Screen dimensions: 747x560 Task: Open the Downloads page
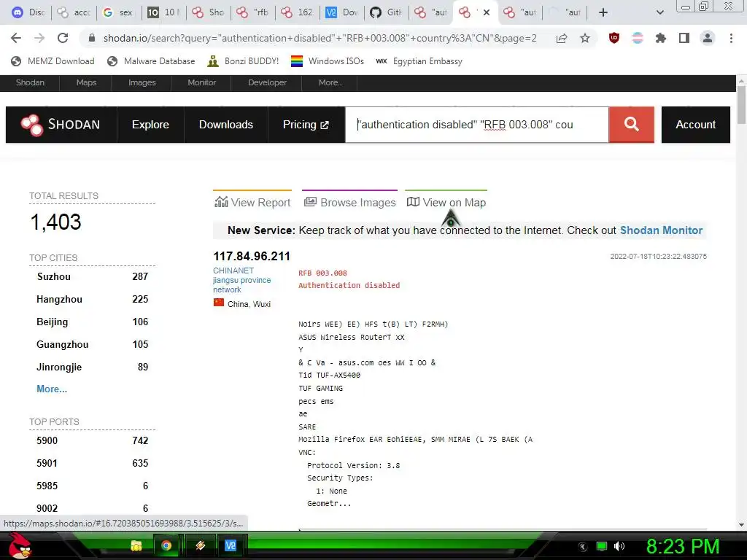point(226,125)
